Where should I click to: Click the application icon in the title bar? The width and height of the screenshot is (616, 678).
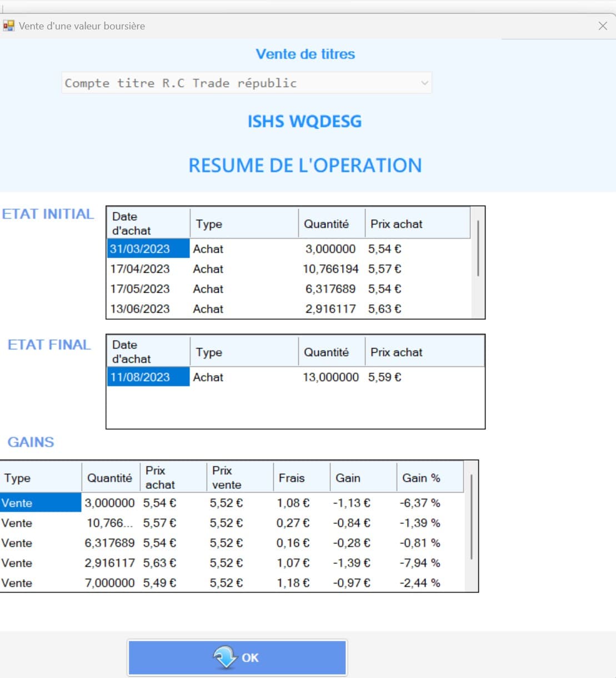(8, 26)
